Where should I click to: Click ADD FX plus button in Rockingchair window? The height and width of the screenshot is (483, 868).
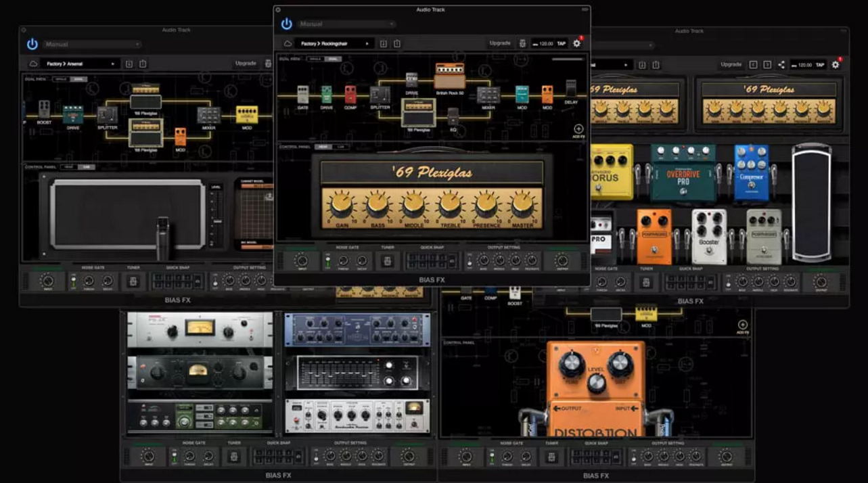(578, 129)
